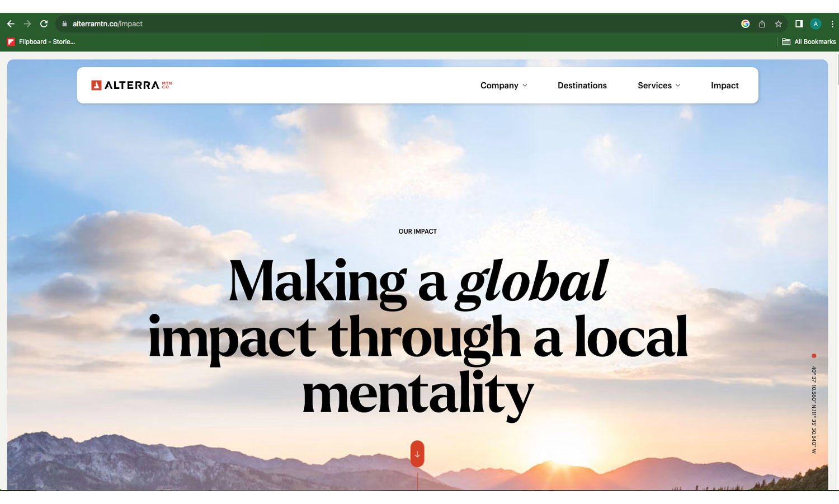Click the Alterra Mtn Co logo
Image resolution: width=839 pixels, height=504 pixels.
131,85
